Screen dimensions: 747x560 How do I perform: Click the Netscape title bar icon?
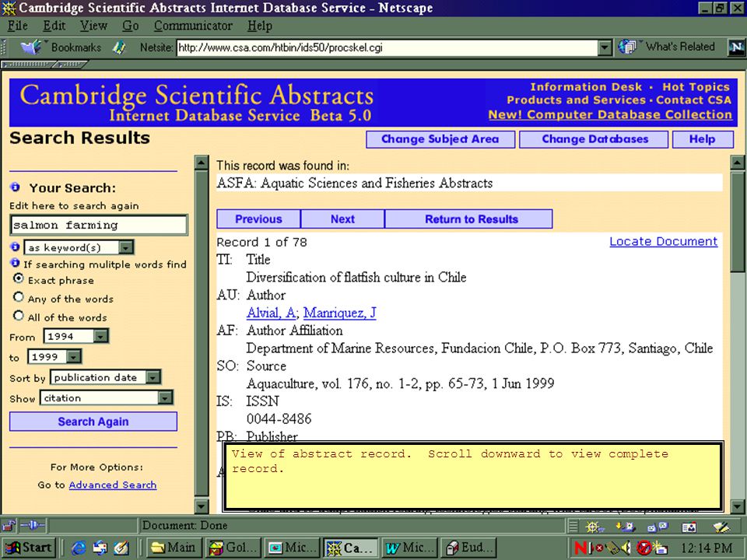click(x=9, y=8)
